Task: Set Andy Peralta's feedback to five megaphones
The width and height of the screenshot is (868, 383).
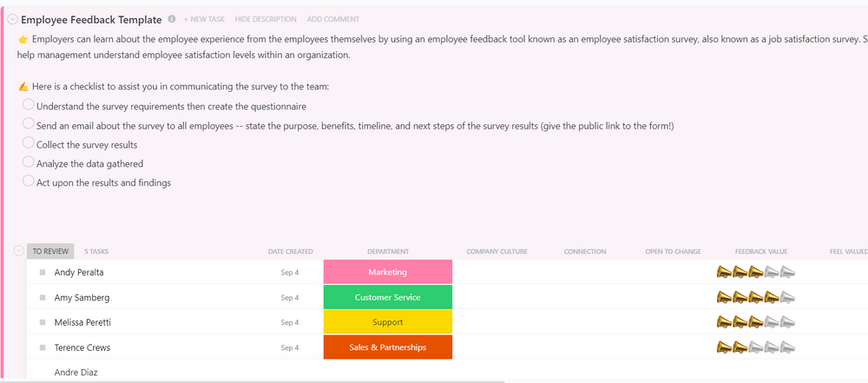Action: (x=787, y=273)
